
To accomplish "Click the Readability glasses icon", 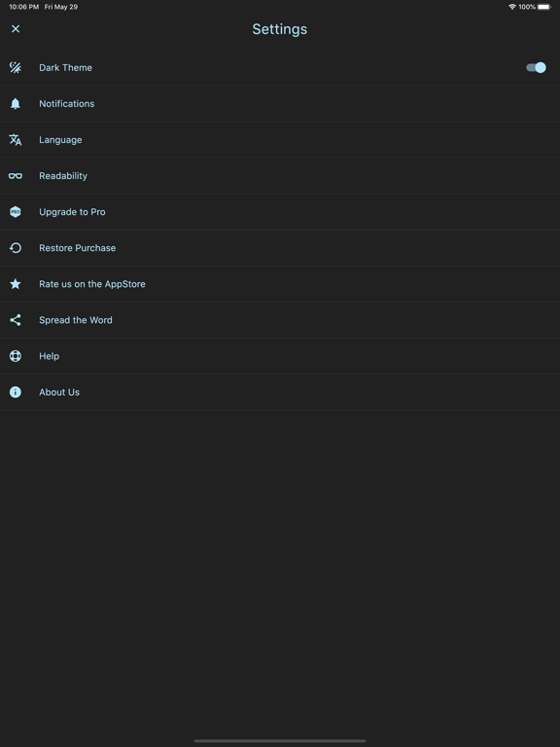I will pyautogui.click(x=16, y=176).
